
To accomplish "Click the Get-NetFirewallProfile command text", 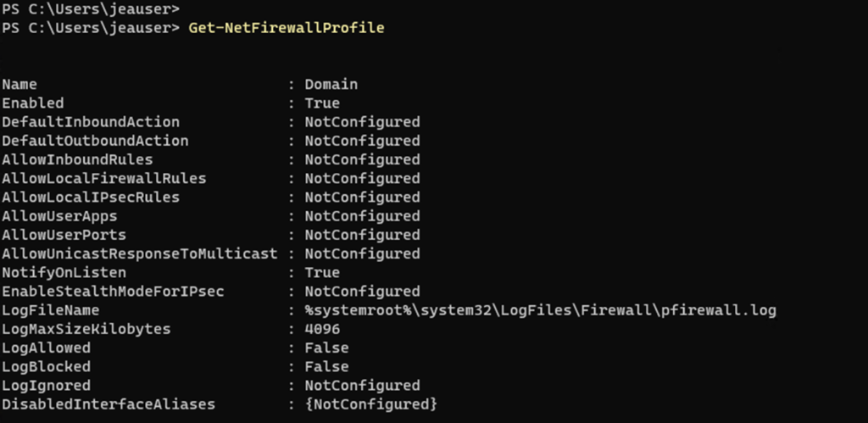I will click(x=287, y=29).
